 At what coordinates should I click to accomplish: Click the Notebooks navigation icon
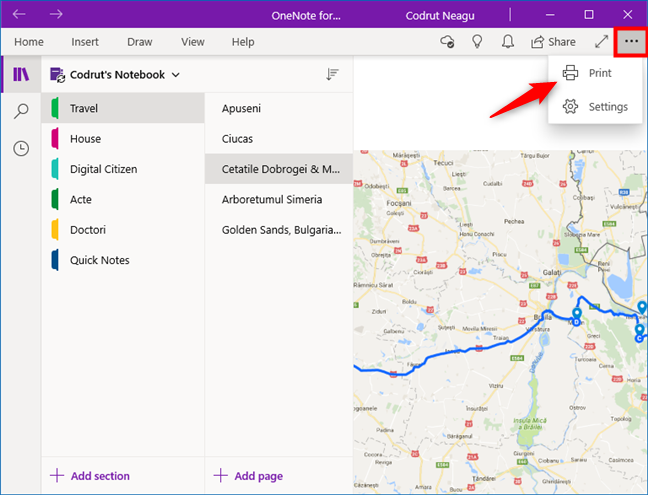(x=20, y=75)
